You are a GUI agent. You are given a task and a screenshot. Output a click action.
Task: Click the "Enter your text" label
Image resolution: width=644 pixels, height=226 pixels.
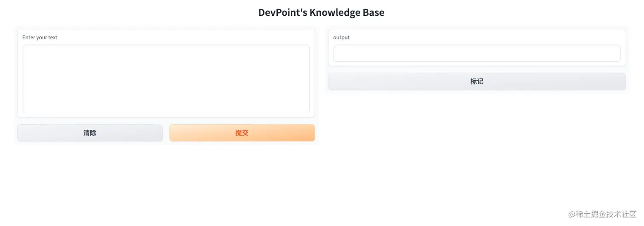pos(40,37)
